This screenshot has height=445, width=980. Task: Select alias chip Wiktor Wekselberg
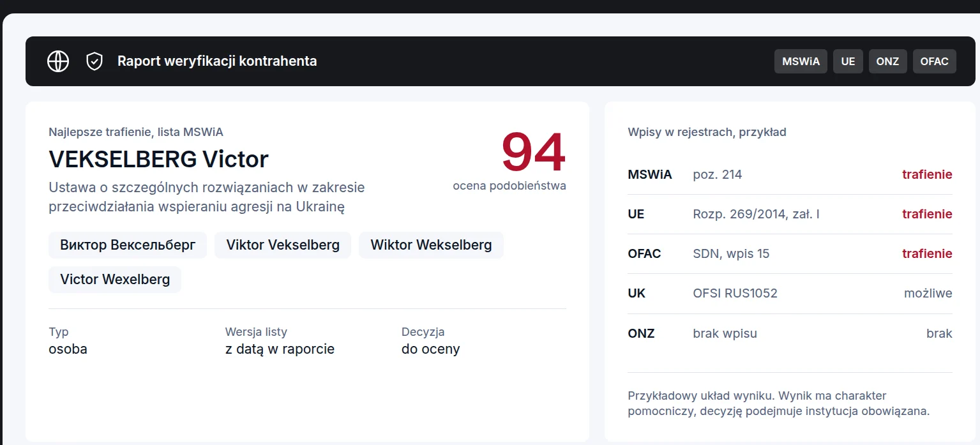(431, 245)
